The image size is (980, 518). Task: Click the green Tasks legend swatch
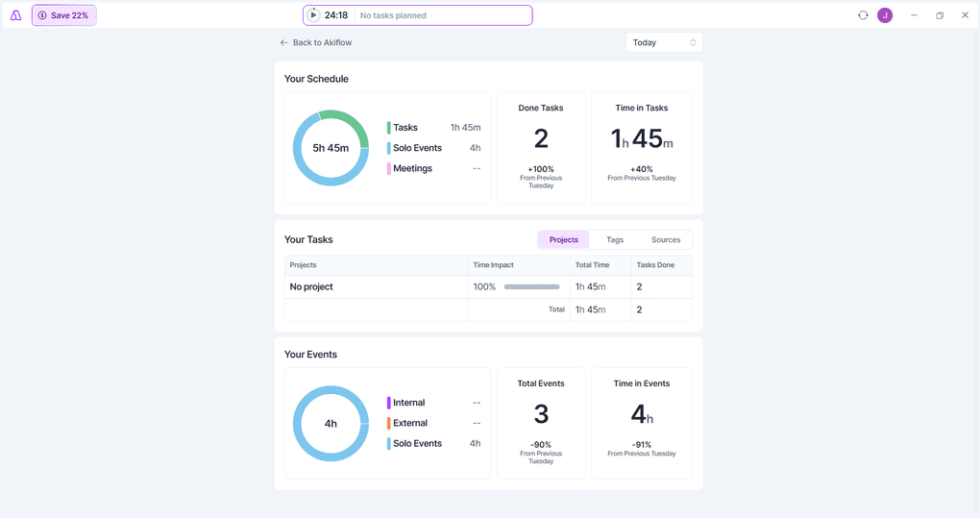coord(389,128)
